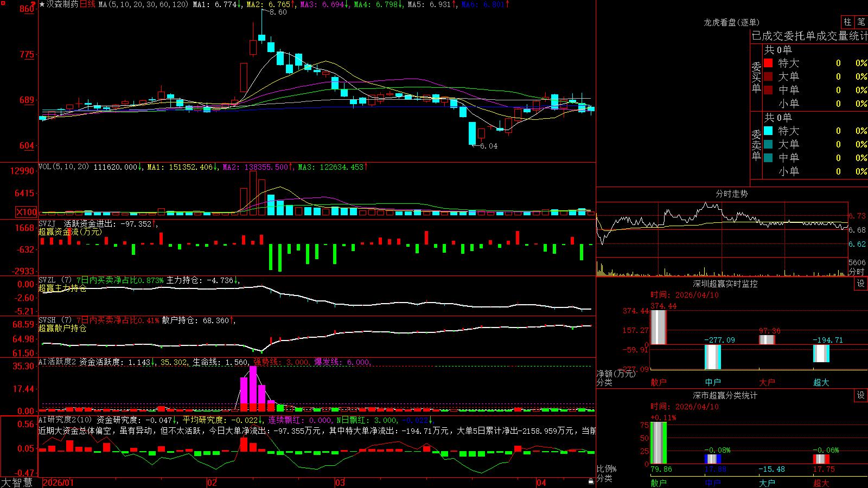Click the SVSH (7) indicator name
868x488 pixels.
click(x=55, y=320)
